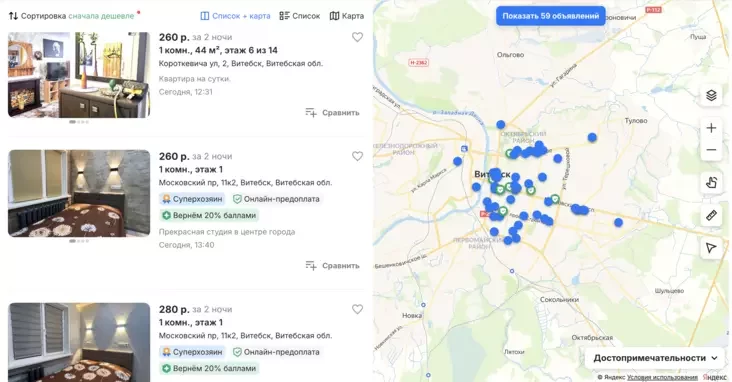Zoom in the map with plus
Image resolution: width=732 pixels, height=382 pixels.
(x=711, y=128)
